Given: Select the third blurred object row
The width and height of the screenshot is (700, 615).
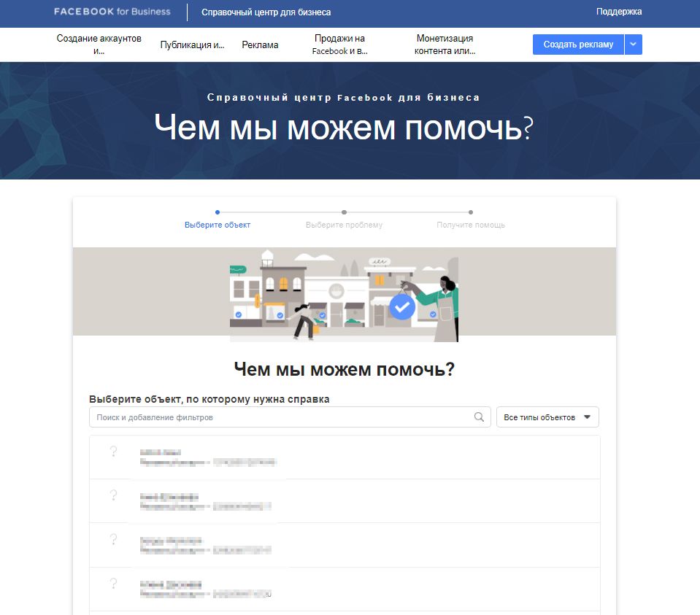Looking at the screenshot, I should [345, 545].
